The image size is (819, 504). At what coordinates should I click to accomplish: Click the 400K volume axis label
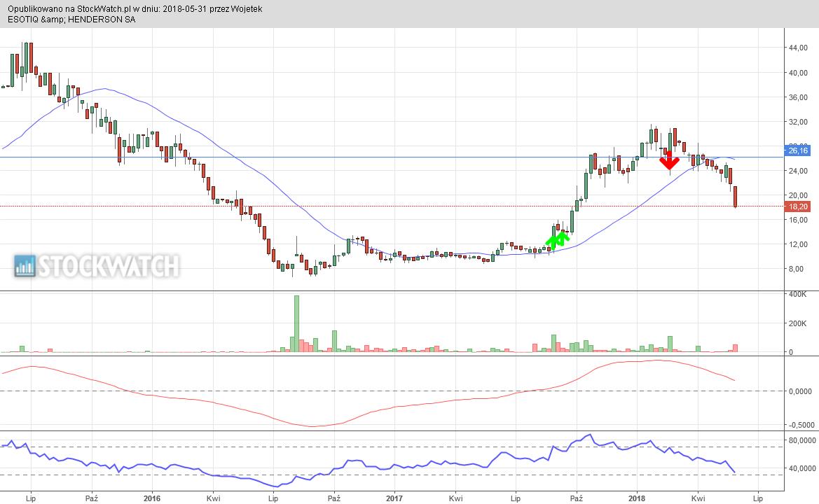point(798,294)
